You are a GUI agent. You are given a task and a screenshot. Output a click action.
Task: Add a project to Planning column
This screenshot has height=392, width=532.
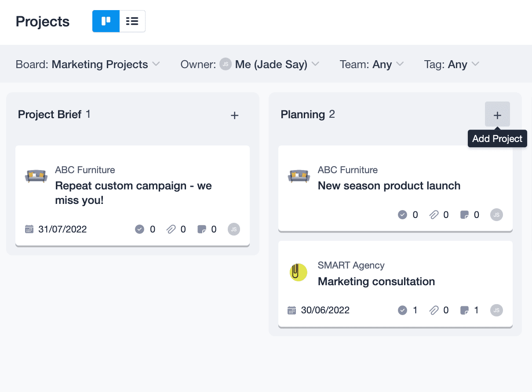497,115
